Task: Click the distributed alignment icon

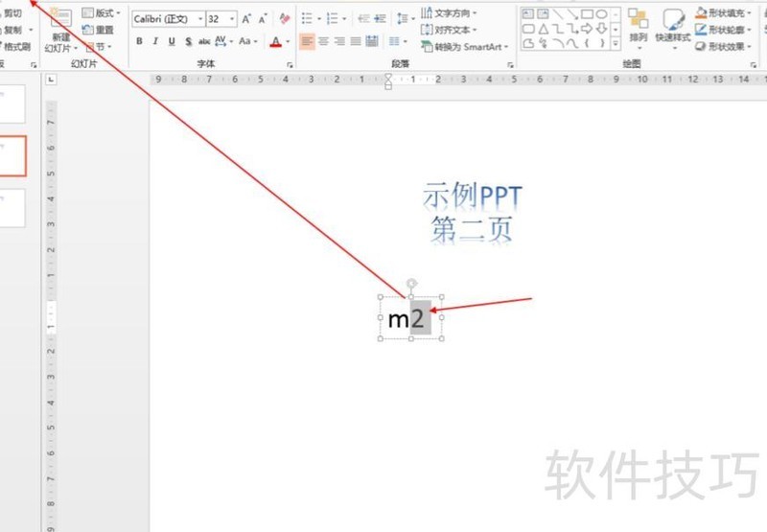Action: tap(372, 41)
